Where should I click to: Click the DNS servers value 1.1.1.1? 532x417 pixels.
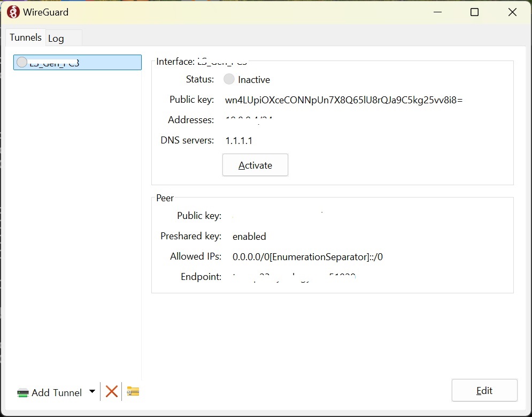pyautogui.click(x=238, y=141)
